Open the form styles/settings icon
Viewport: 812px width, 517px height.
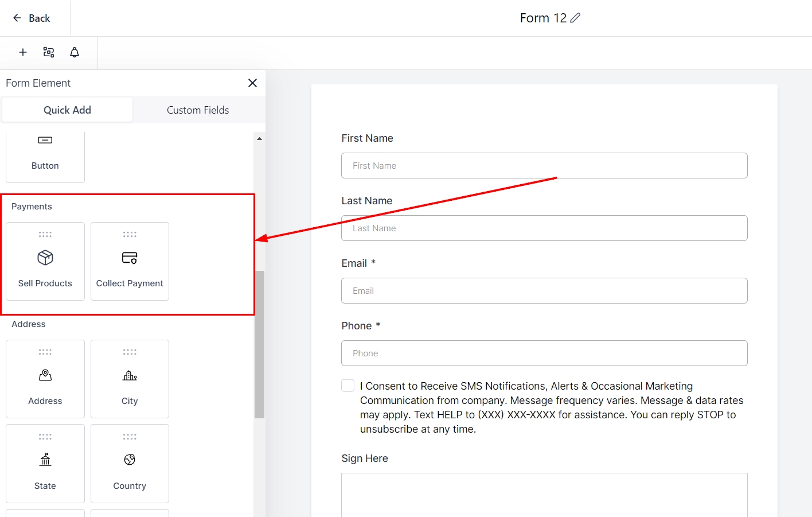(49, 52)
